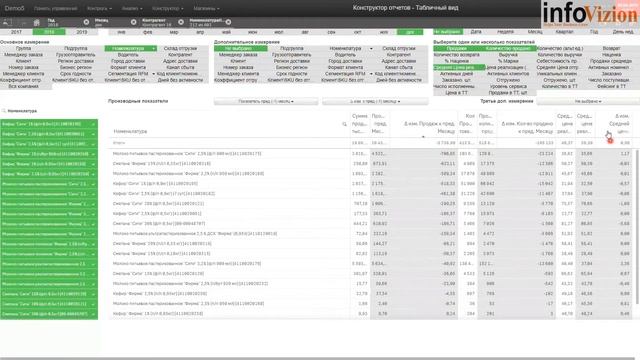Select month янв
Viewport: 640px width, 360px height.
[121, 32]
